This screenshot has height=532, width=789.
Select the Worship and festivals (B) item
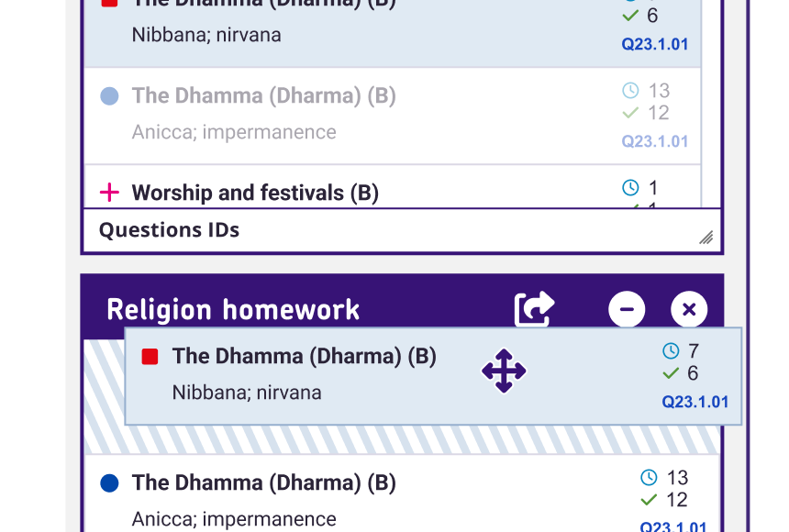coord(255,193)
